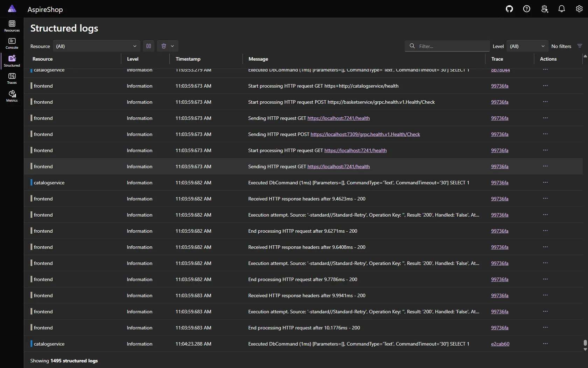Open actions menu for 'Received headers after 9.6408ms' row
This screenshot has height=368, width=588.
(545, 247)
